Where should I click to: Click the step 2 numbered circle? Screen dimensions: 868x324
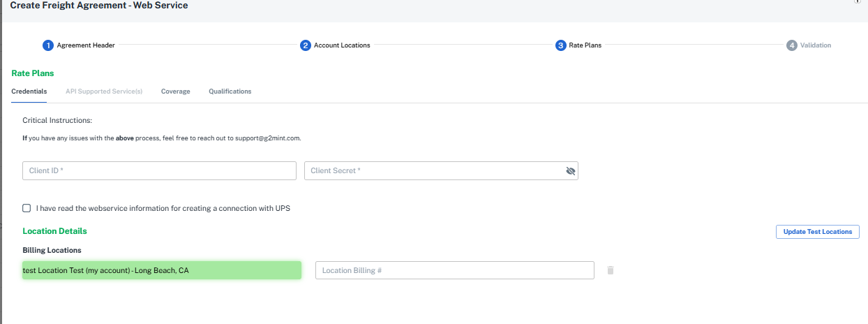(305, 45)
